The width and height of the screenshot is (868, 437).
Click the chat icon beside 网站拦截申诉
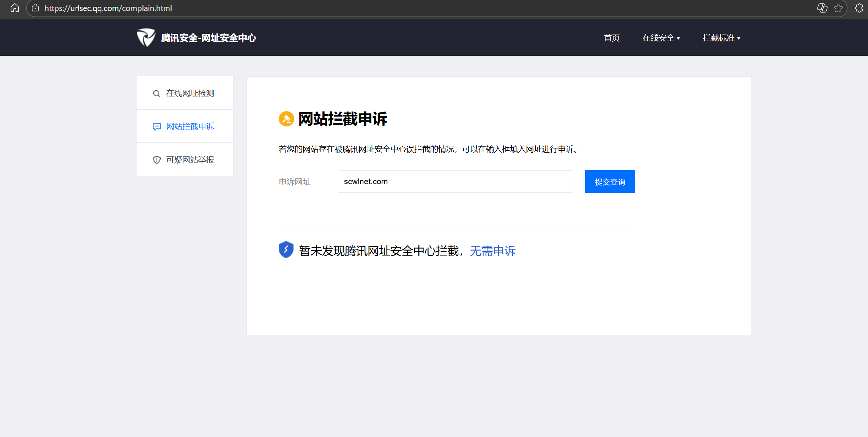[x=156, y=127]
